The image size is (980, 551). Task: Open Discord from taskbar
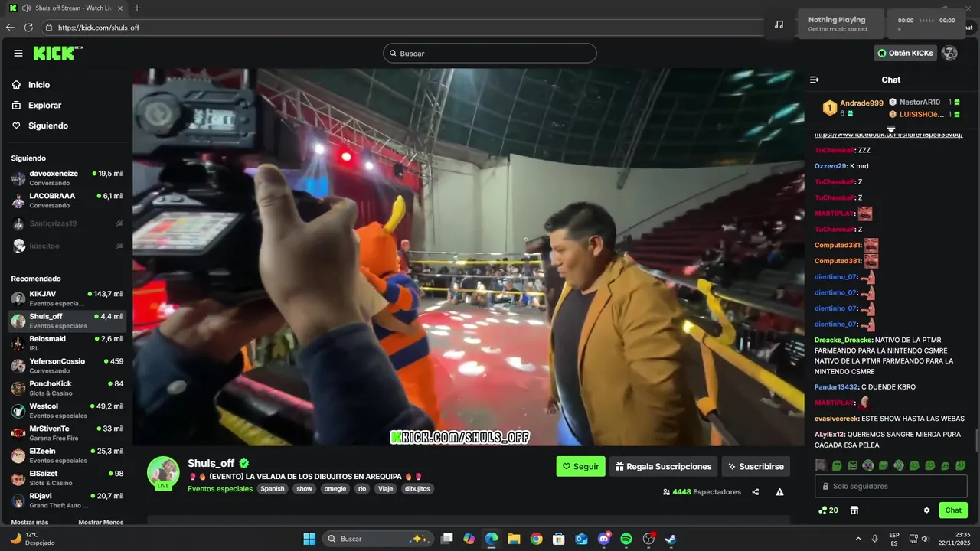click(603, 539)
